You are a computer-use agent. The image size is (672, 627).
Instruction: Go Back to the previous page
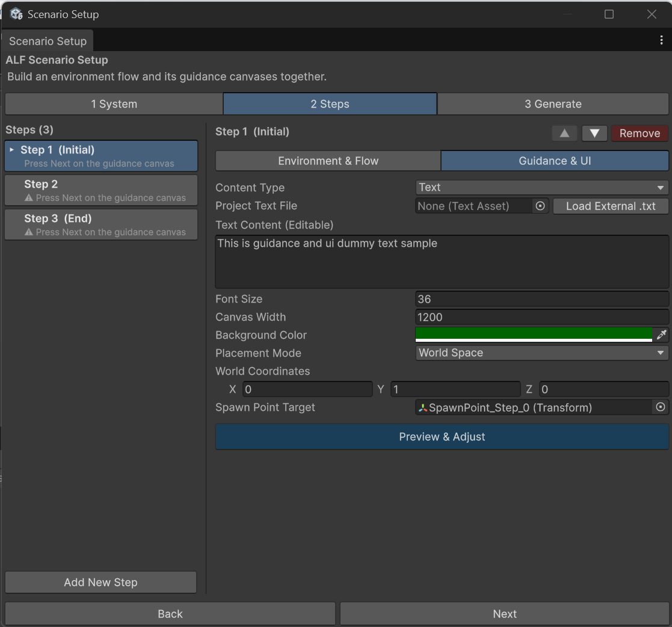pos(170,614)
